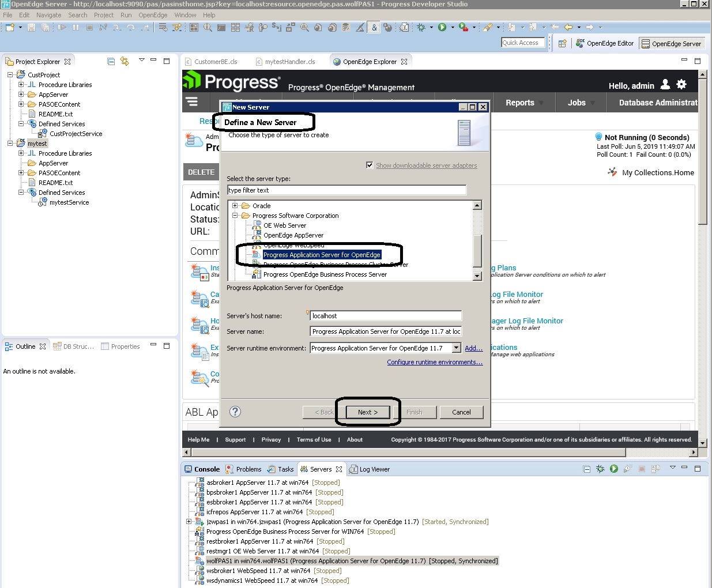Image resolution: width=712 pixels, height=588 pixels.
Task: Expand jzwpas1 server entry in Servers view
Action: (189, 522)
